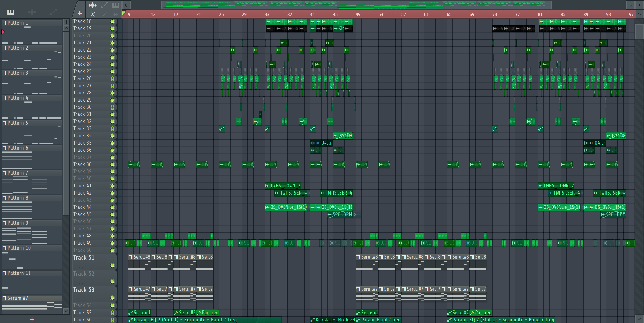Open menu icon of first Seru..#8 clip on Track 51

pos(131,257)
